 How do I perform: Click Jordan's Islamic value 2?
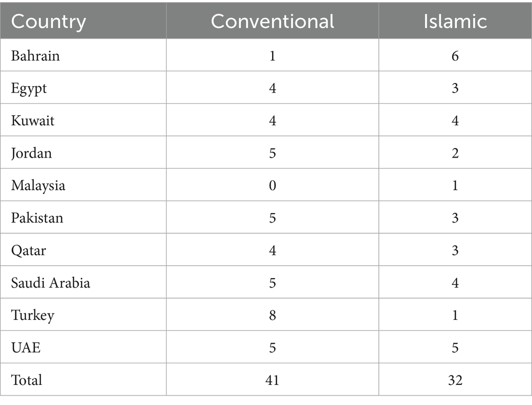[x=455, y=153]
